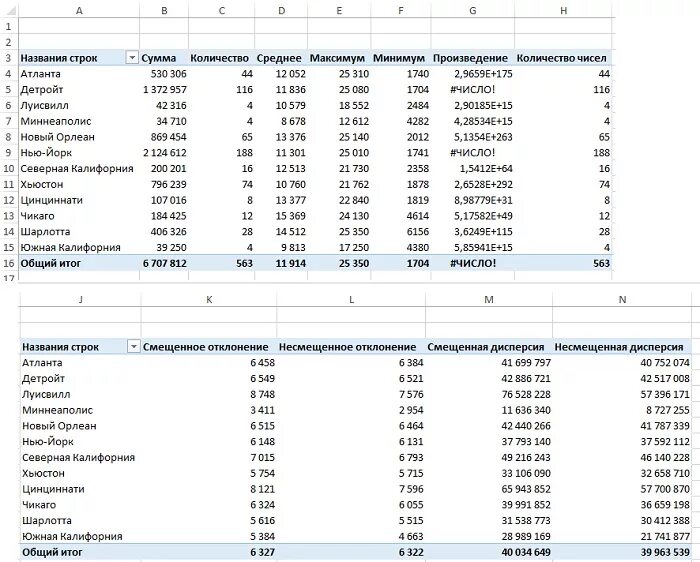Click the 'Количество' header cell in column C
This screenshot has height=562, width=700.
coord(219,58)
